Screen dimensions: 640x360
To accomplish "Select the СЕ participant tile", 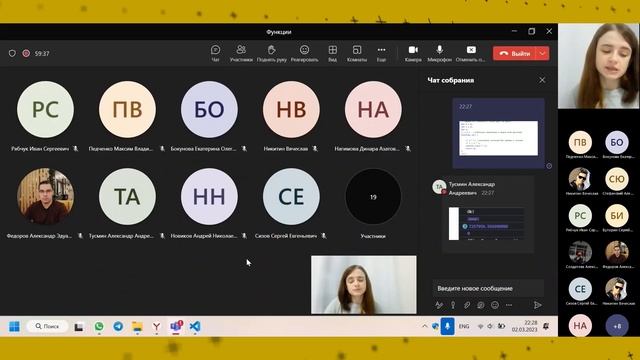I will (x=291, y=196).
